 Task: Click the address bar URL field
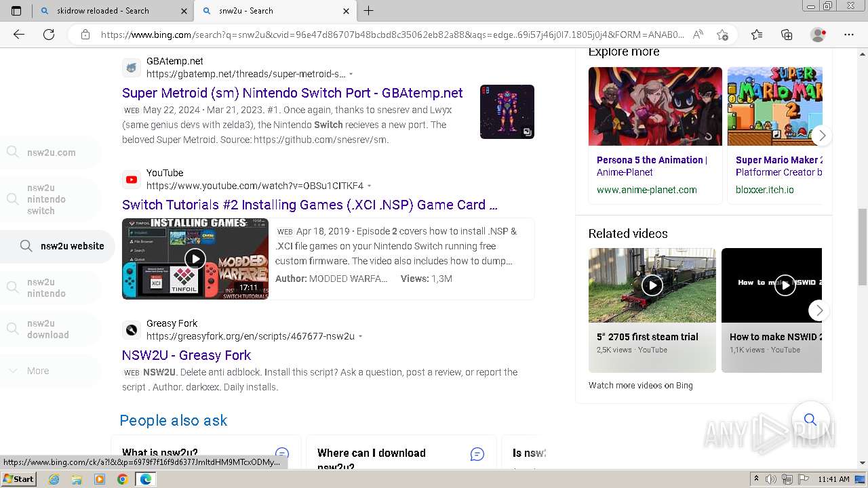coord(392,35)
